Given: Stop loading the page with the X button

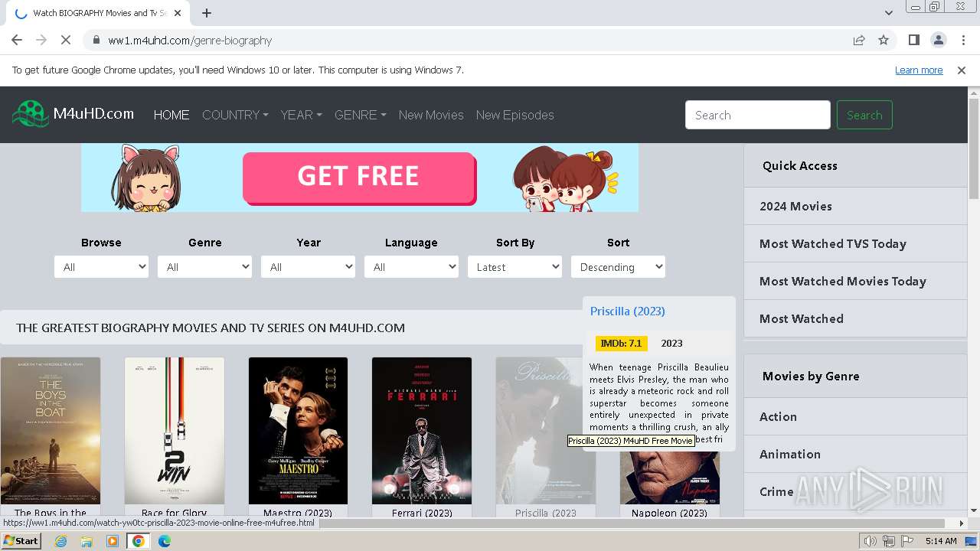Looking at the screenshot, I should point(66,40).
